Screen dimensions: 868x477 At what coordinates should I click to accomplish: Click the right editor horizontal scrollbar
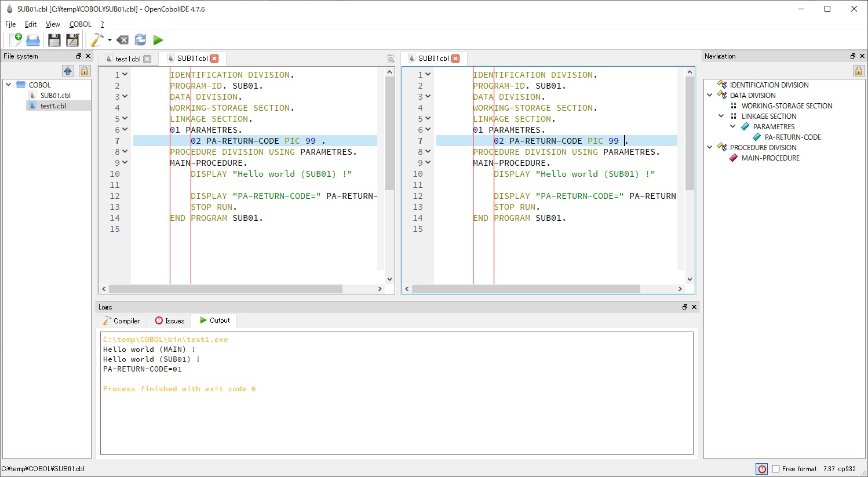526,289
